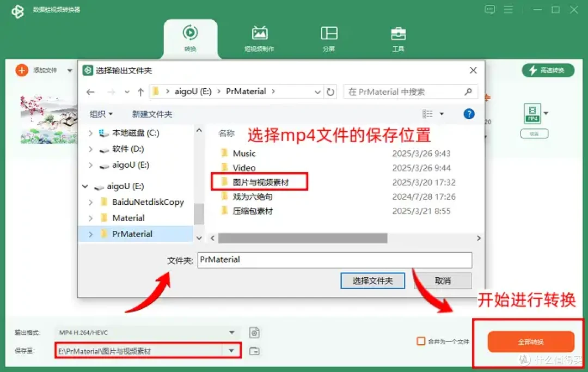Screen dimensions: 588x372
Task: Select the 戏为六绝句 folder
Action: coord(253,197)
